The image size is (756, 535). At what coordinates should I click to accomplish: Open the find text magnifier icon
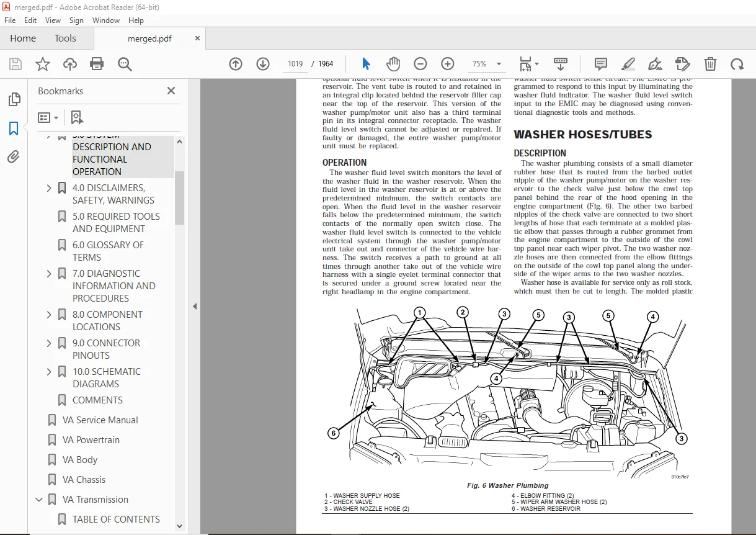pyautogui.click(x=125, y=64)
